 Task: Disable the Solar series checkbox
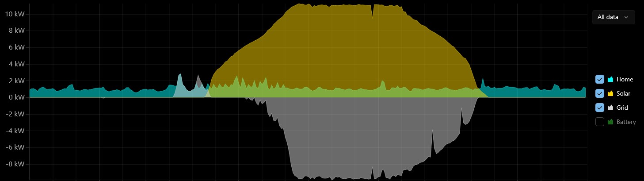point(600,93)
